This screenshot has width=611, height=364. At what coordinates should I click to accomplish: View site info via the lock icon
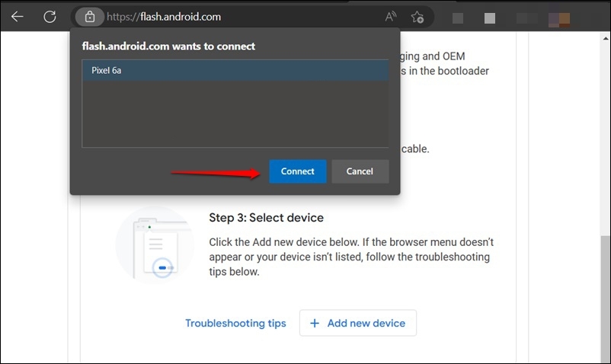pos(90,17)
